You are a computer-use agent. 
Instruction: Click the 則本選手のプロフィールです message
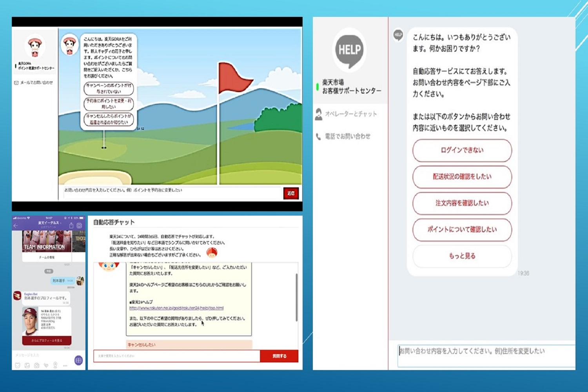(46, 298)
